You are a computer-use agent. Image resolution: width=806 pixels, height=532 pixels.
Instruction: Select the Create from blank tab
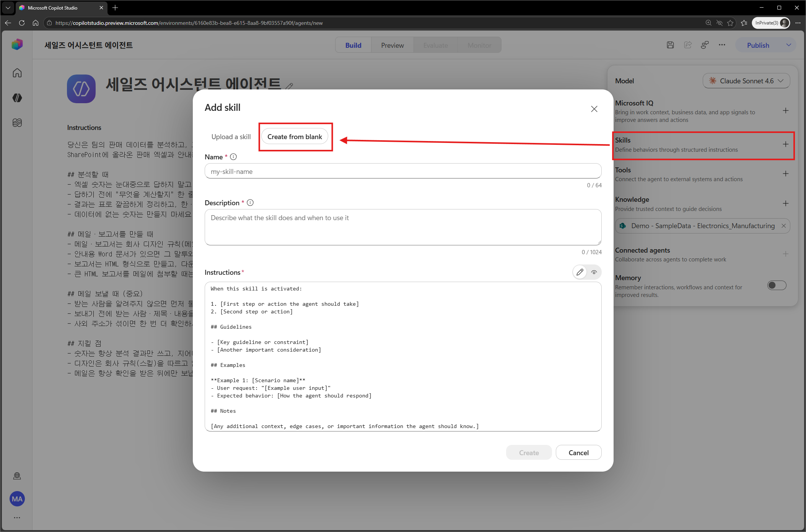(x=295, y=137)
